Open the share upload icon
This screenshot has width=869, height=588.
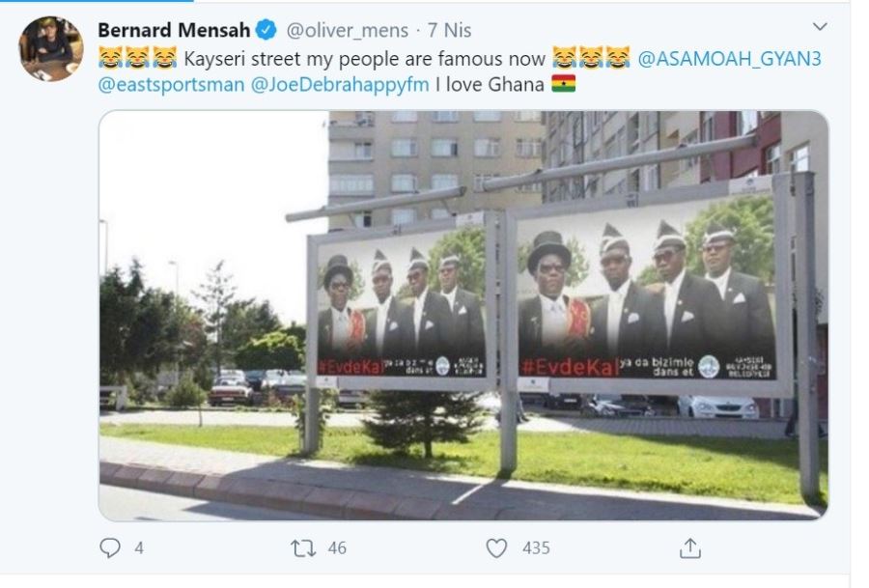tap(690, 547)
